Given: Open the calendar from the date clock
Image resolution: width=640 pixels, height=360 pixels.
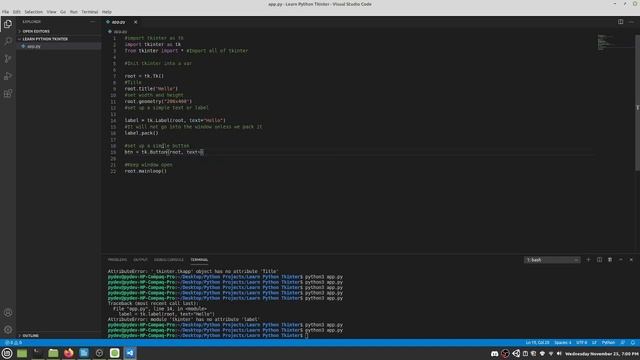Looking at the screenshot, I should tap(602, 354).
